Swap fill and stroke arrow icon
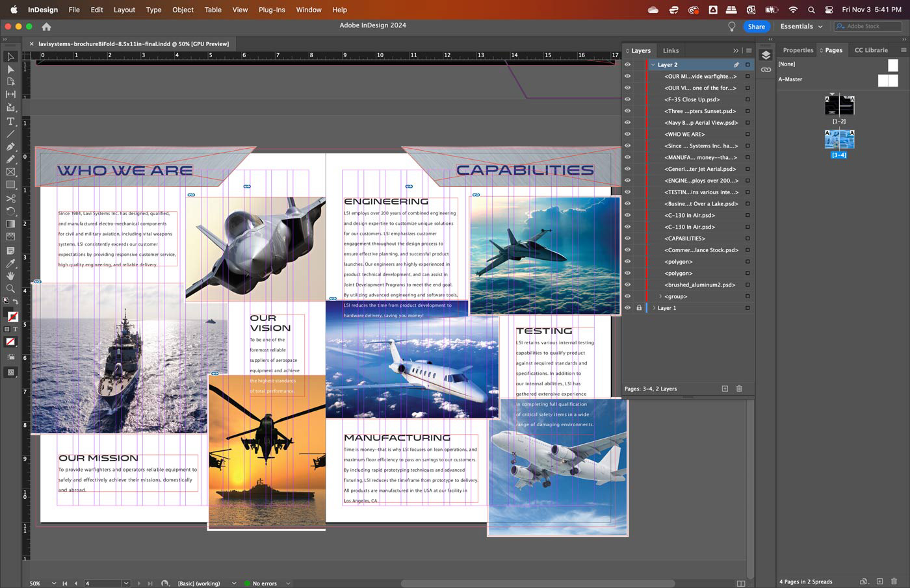The width and height of the screenshot is (910, 588). [16, 301]
